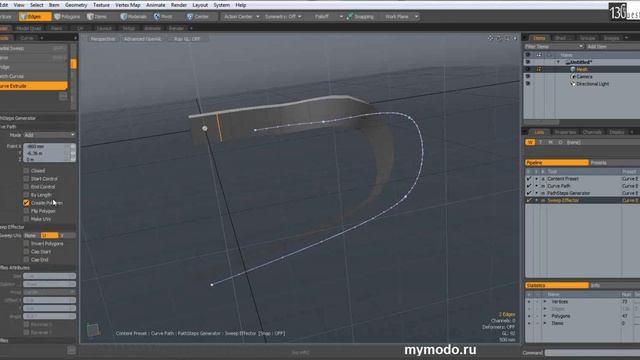Expand the Vertices statistics row
This screenshot has width=640, height=360.
545,302
